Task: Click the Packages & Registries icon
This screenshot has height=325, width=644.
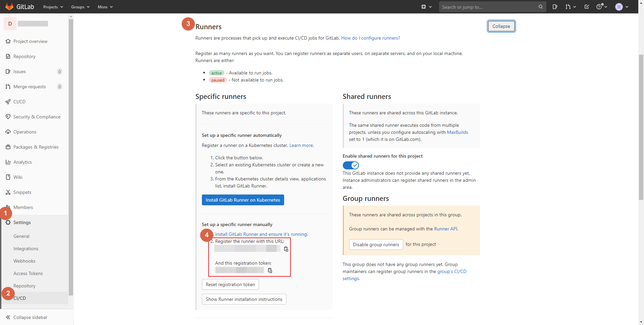Action: (8, 147)
